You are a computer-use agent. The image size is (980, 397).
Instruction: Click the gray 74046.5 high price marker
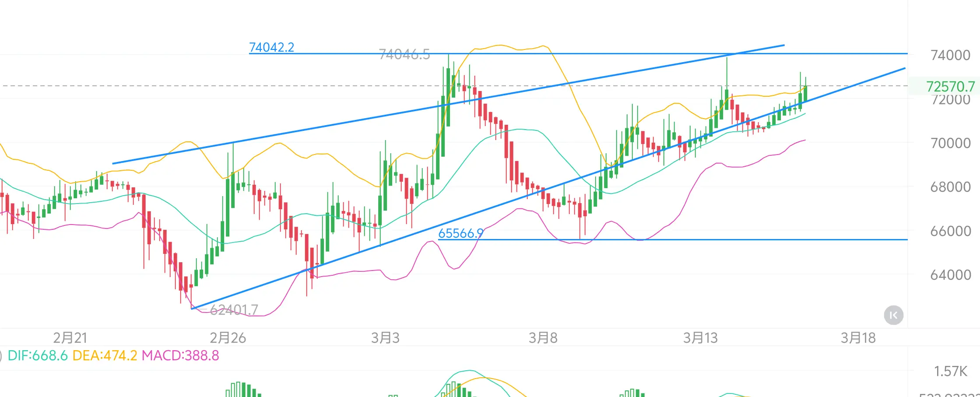tap(404, 54)
